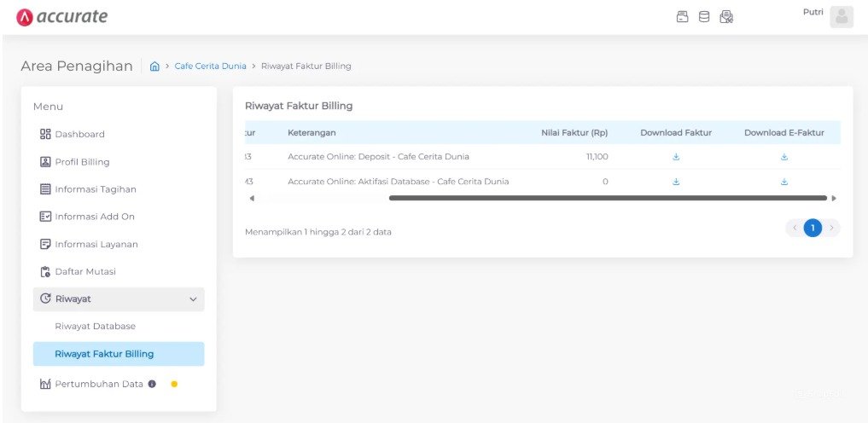Screen dimensions: 868x423
Task: Click the yellow dot next to Pertumbuhan Data
Action: [174, 385]
